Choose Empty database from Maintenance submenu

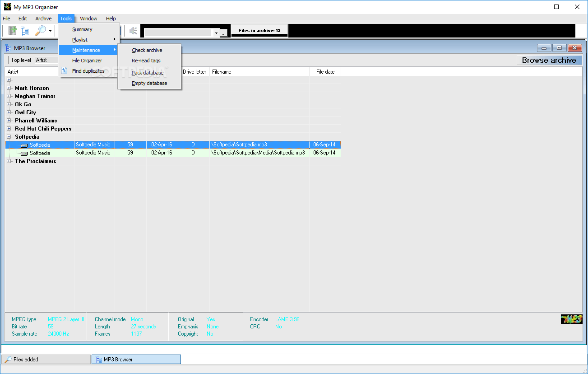point(149,83)
